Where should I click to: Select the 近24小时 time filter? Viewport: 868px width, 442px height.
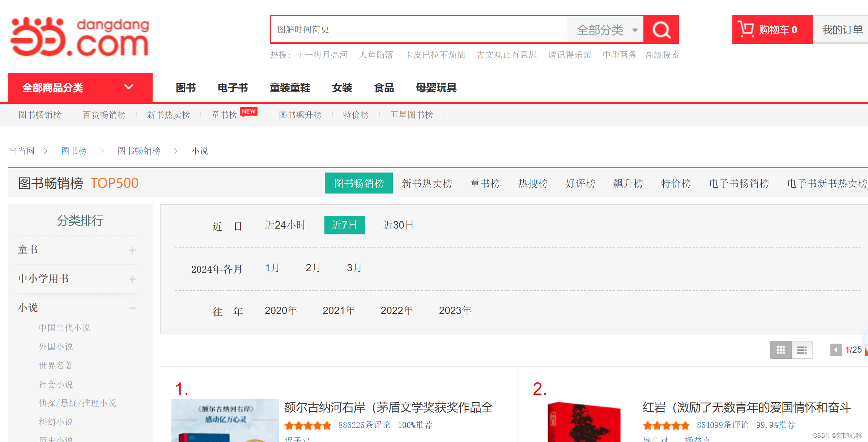click(x=285, y=225)
